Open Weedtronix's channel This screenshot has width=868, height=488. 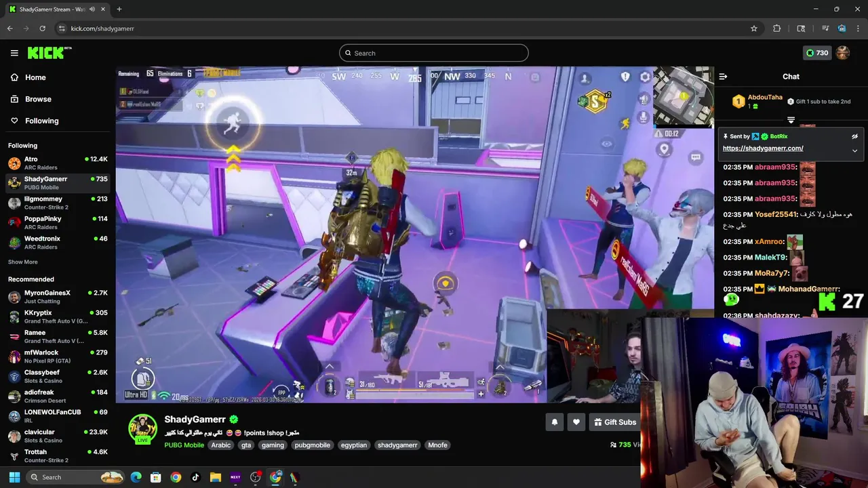point(58,243)
